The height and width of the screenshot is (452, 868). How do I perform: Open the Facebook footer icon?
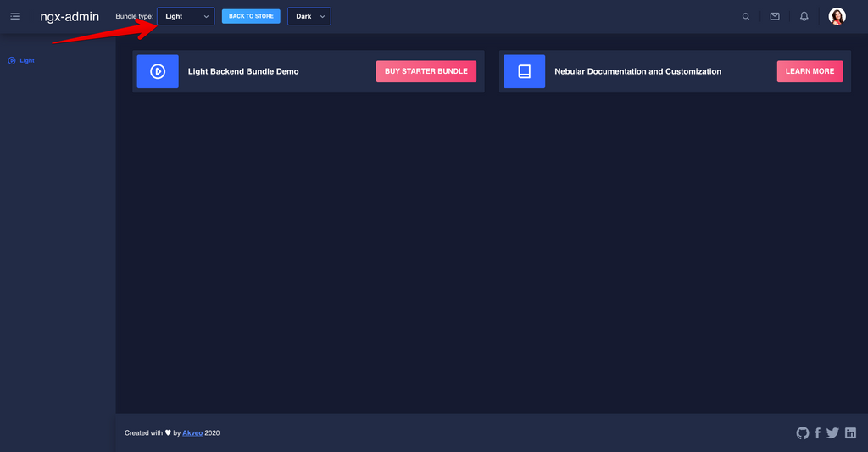tap(818, 433)
